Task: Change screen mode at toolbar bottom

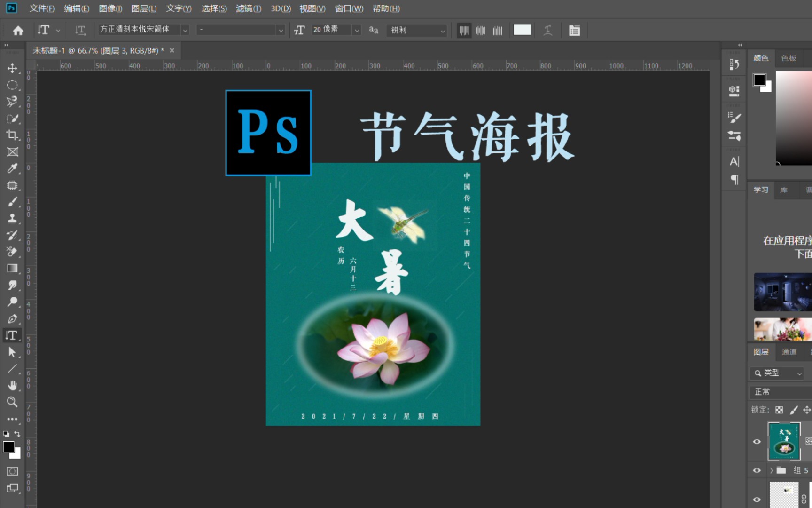Action: [x=12, y=488]
